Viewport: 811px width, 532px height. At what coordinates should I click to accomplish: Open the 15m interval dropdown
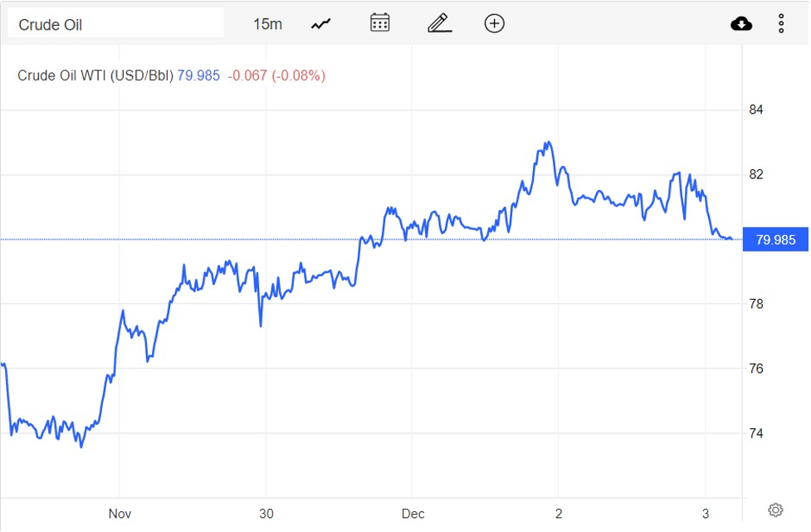tap(267, 24)
